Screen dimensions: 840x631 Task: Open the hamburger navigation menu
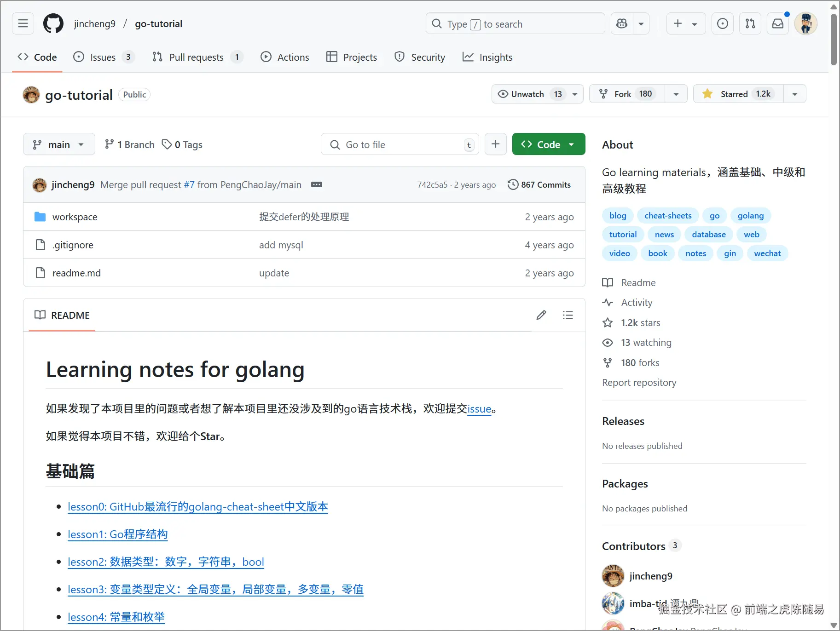[23, 23]
